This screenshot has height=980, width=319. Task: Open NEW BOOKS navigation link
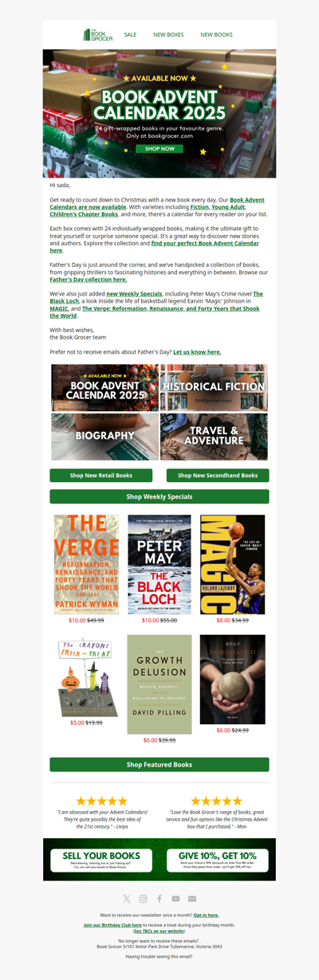coord(216,35)
